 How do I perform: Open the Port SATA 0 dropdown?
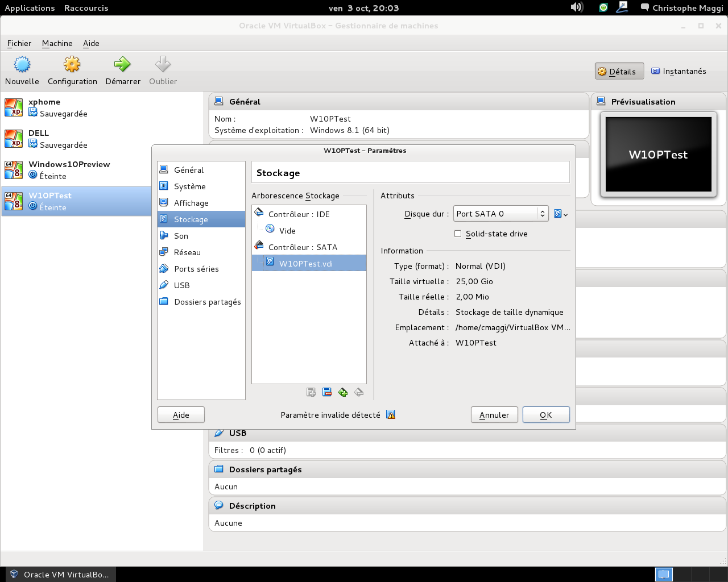point(501,214)
